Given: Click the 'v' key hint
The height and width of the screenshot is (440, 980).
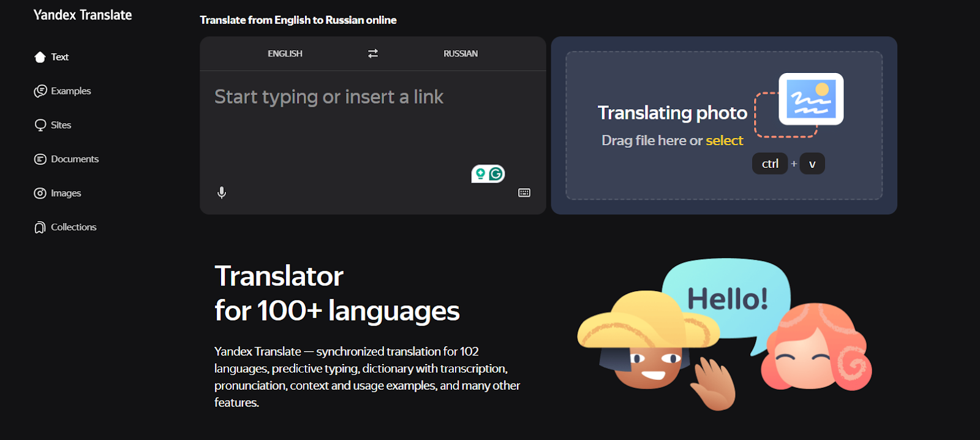Looking at the screenshot, I should (x=812, y=164).
